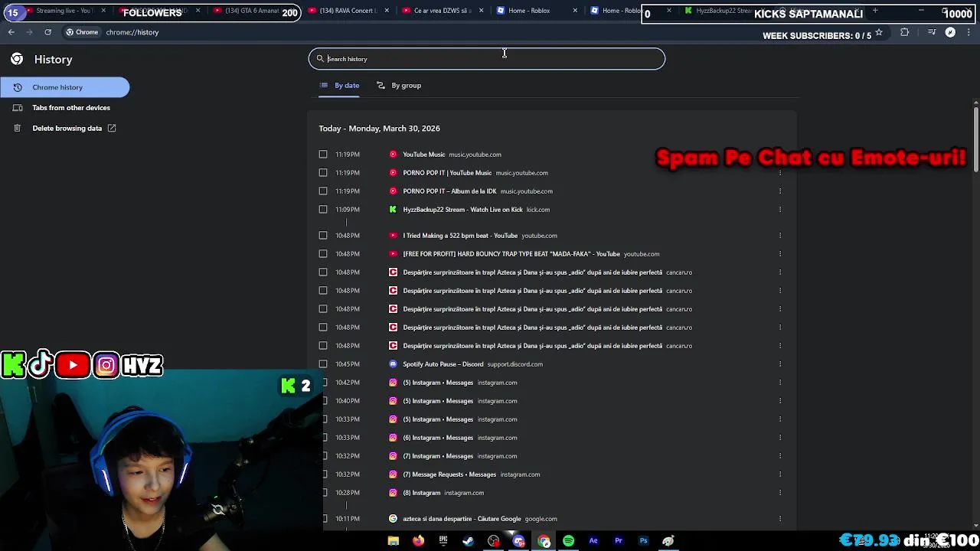Viewport: 980px width, 551px height.
Task: Launch After Effects from the taskbar
Action: click(593, 541)
